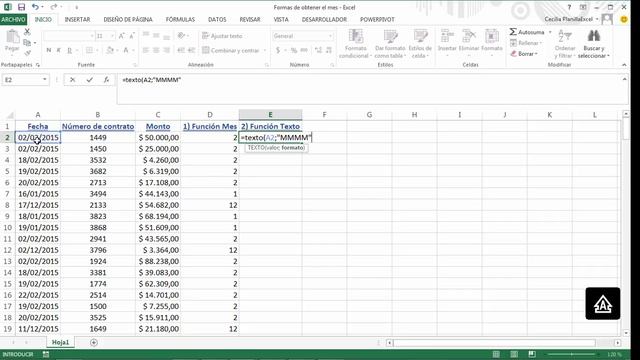The image size is (640, 360).
Task: Switch to Normal view in status bar
Action: click(496, 354)
